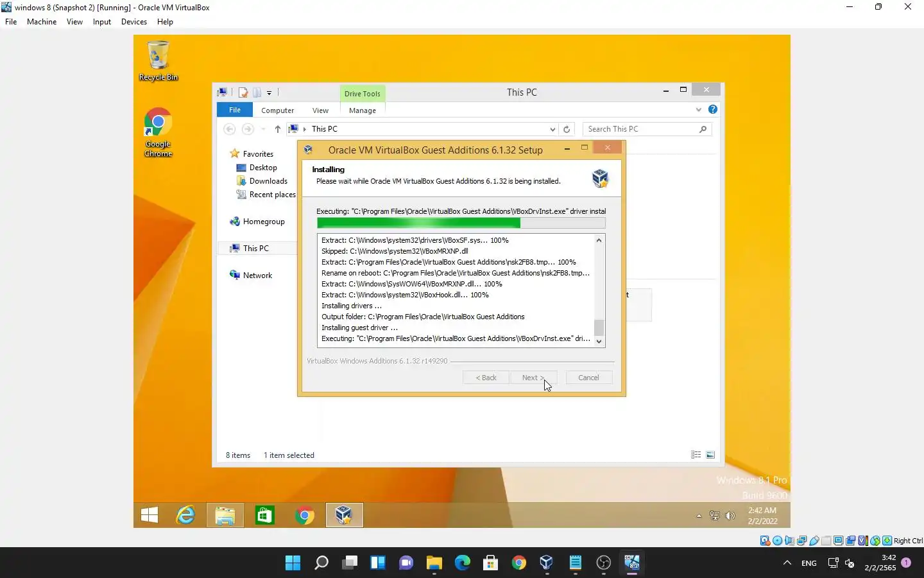Click the audio indicator in VirtualBox status bar
Image resolution: width=924 pixels, height=578 pixels.
click(790, 541)
